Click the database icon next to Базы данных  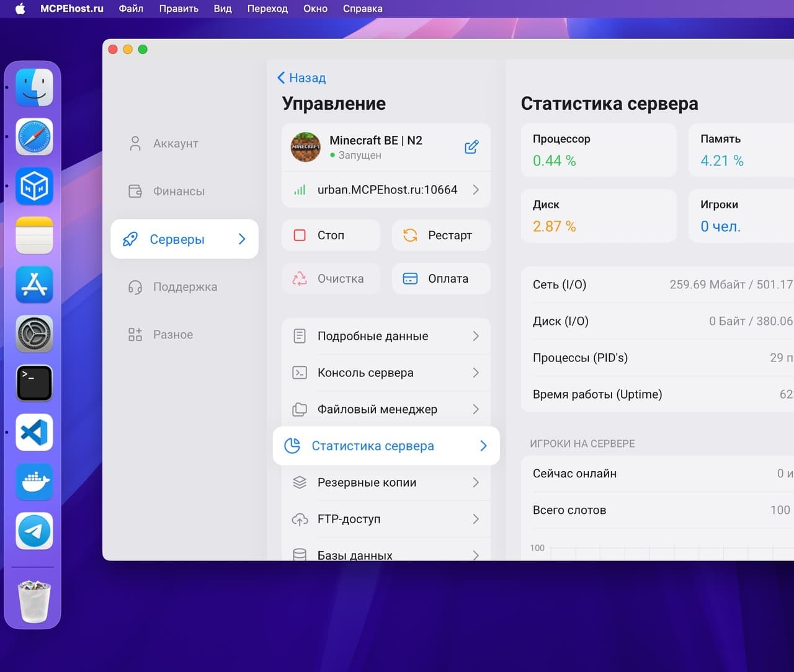(300, 554)
